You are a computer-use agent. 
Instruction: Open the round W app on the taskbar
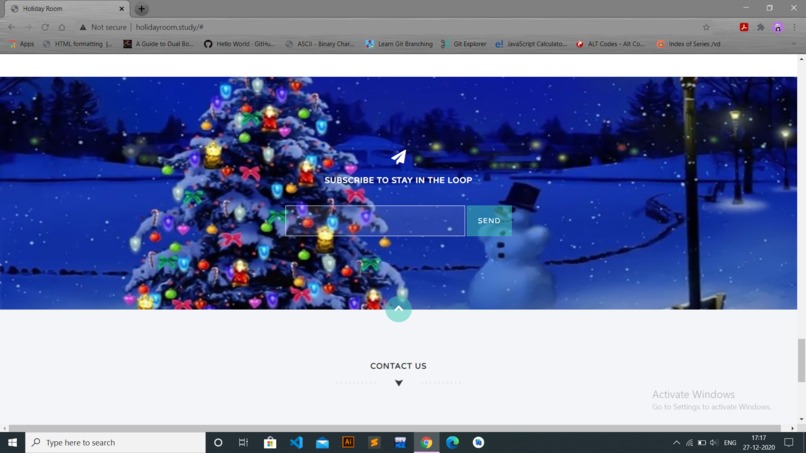(479, 442)
